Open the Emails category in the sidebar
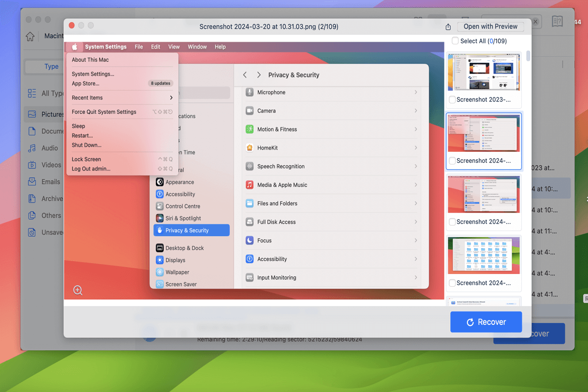Screen dimensions: 588x392 click(x=47, y=182)
